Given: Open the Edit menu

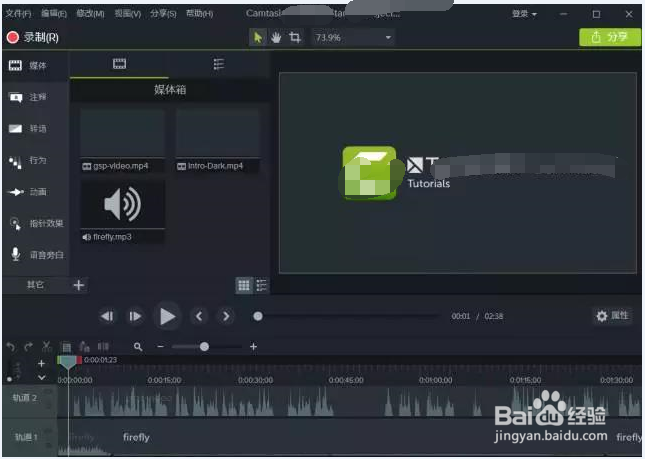Looking at the screenshot, I should (x=53, y=14).
